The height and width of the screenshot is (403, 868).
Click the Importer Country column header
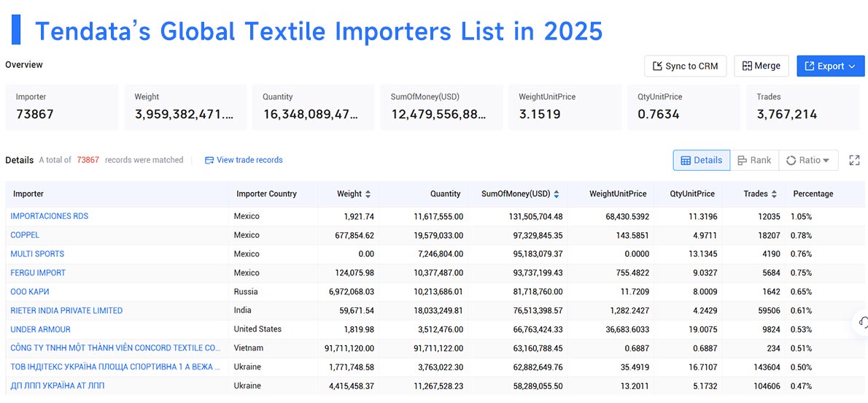pos(266,194)
